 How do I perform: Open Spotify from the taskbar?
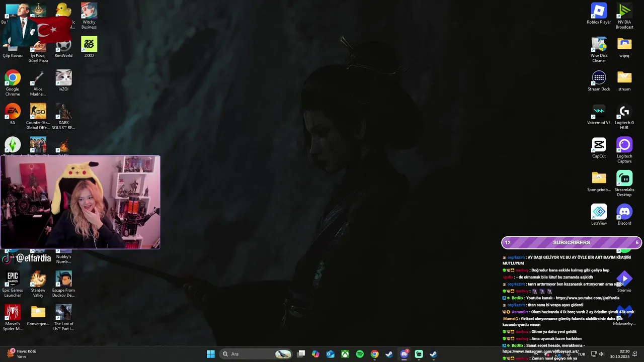coord(360,354)
